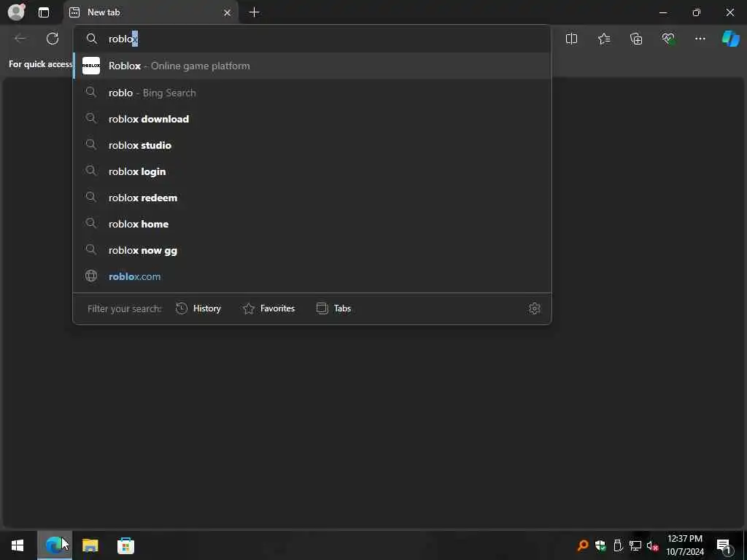Click the globe icon beside roblox.com
Image resolution: width=747 pixels, height=560 pixels.
point(91,276)
